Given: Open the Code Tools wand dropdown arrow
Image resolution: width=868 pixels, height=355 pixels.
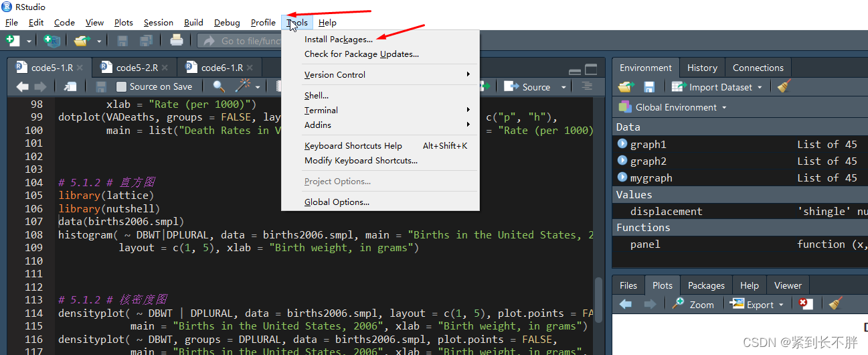Looking at the screenshot, I should [258, 87].
